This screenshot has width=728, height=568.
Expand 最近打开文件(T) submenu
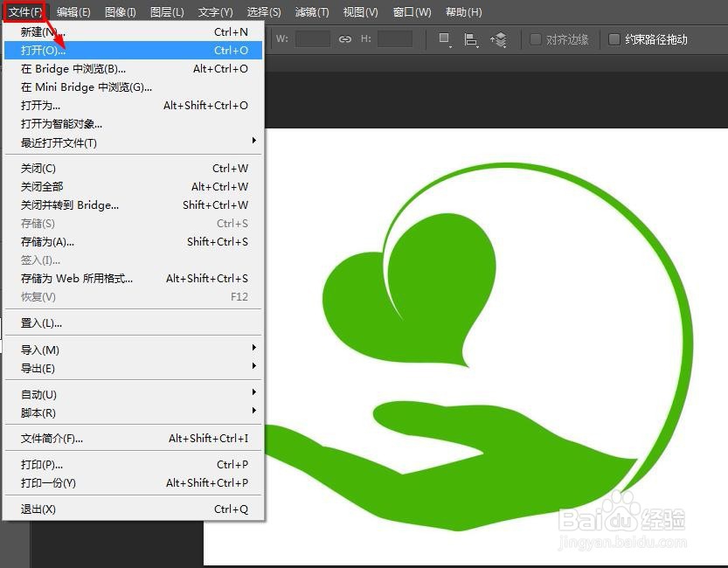pyautogui.click(x=133, y=142)
